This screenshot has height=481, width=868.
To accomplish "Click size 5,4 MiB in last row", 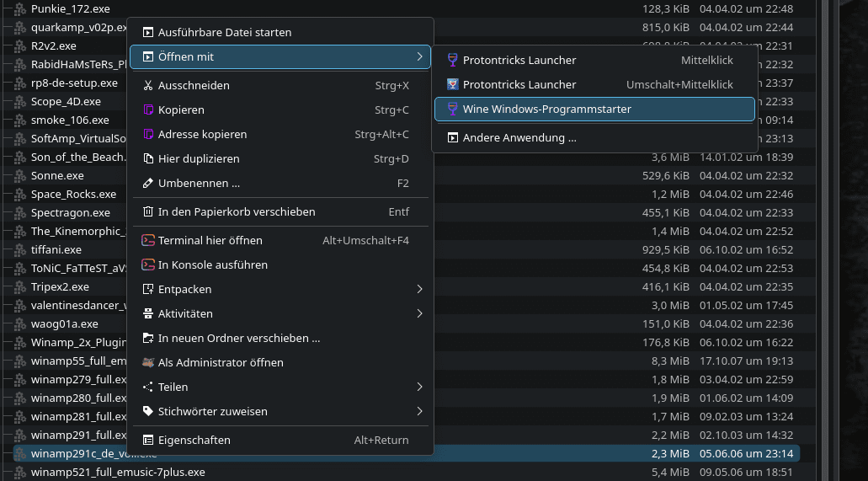I will [670, 472].
